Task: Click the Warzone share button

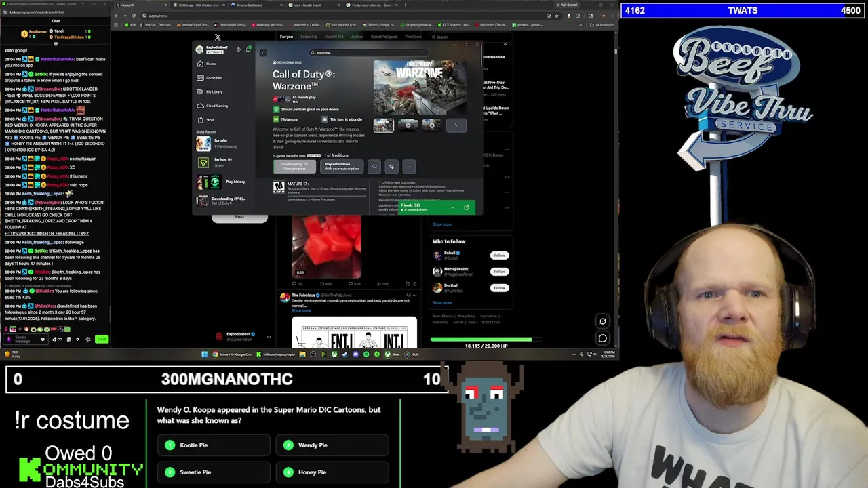Action: 391,166
